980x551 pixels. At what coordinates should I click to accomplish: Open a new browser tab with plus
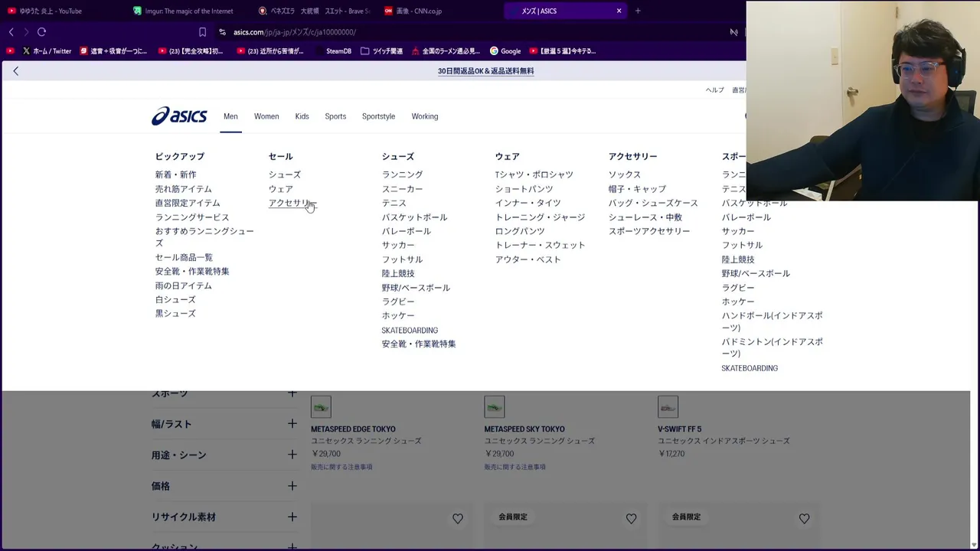[638, 11]
